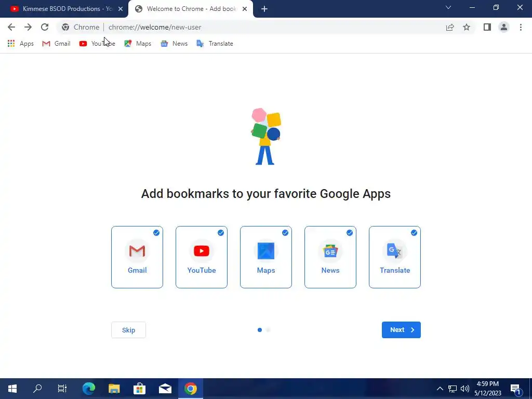This screenshot has width=532, height=399.
Task: Open the News bookmark in bookmarks bar
Action: [x=174, y=44]
